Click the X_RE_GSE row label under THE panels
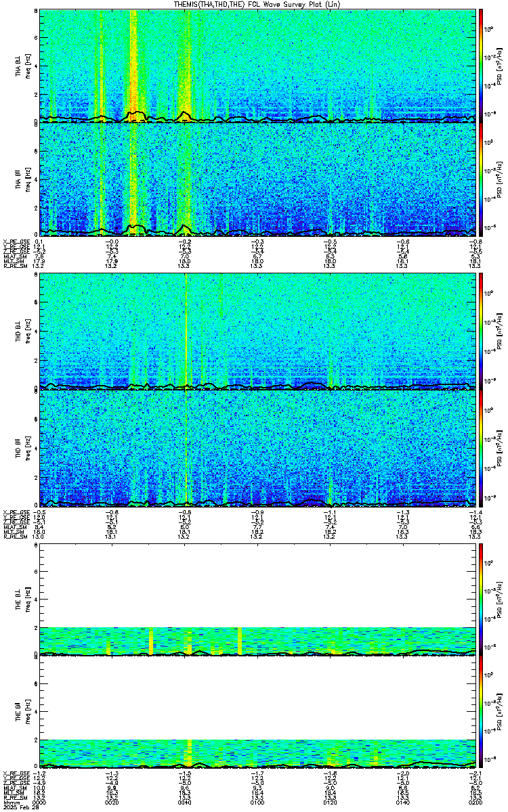This screenshot has height=812, width=508. coord(16,772)
